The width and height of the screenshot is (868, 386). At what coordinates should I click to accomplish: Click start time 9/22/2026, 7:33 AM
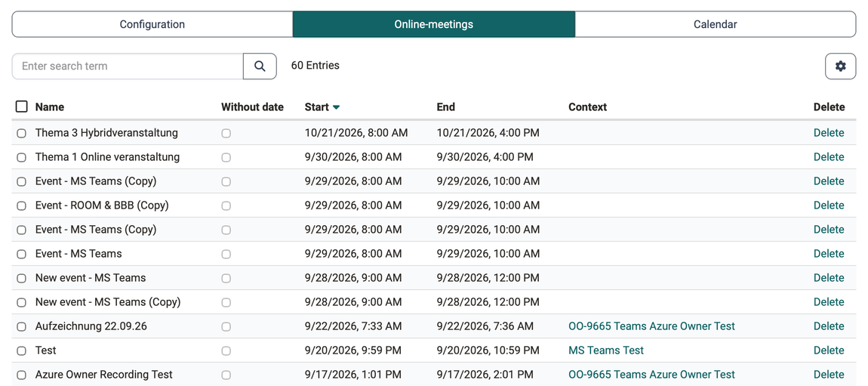(353, 326)
